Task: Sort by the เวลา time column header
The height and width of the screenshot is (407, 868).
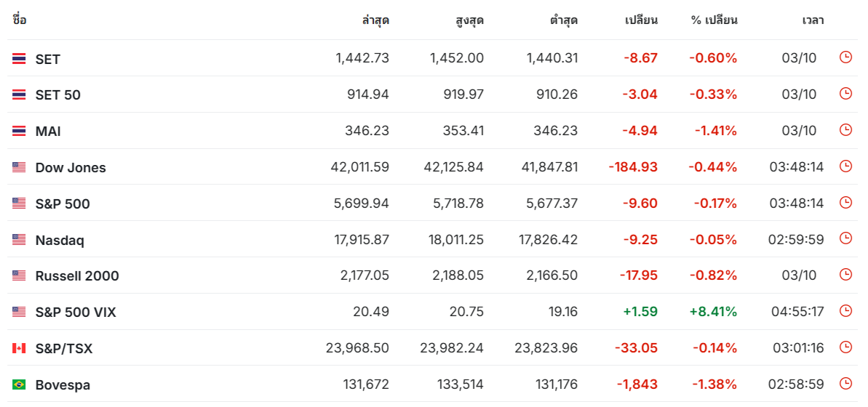Action: (x=813, y=20)
